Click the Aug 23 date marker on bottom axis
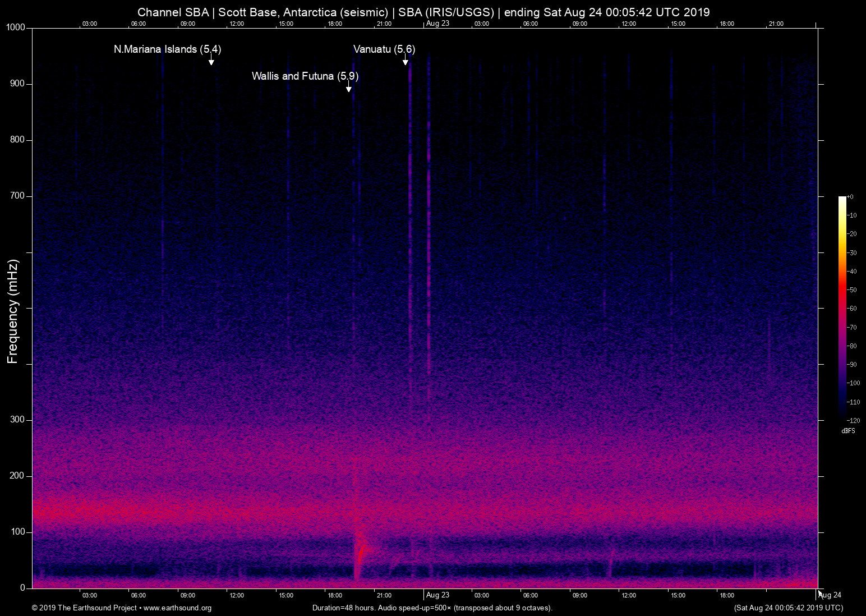 tap(437, 595)
